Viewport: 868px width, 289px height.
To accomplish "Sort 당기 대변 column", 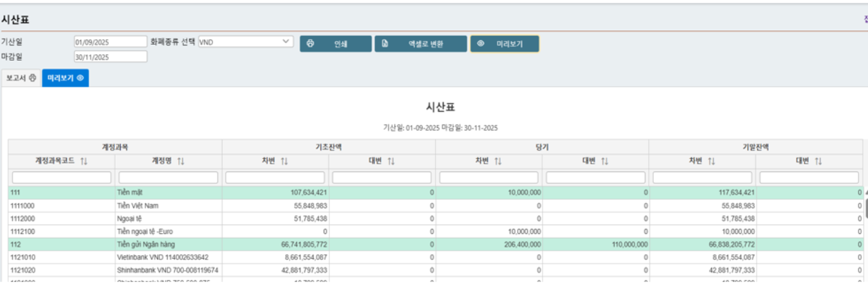I will coord(604,162).
